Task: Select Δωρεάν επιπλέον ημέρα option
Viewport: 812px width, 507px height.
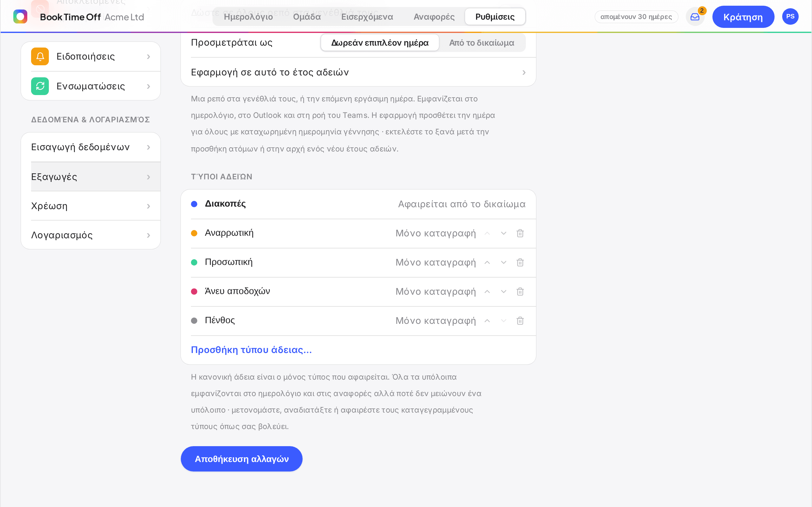Action: [380, 43]
